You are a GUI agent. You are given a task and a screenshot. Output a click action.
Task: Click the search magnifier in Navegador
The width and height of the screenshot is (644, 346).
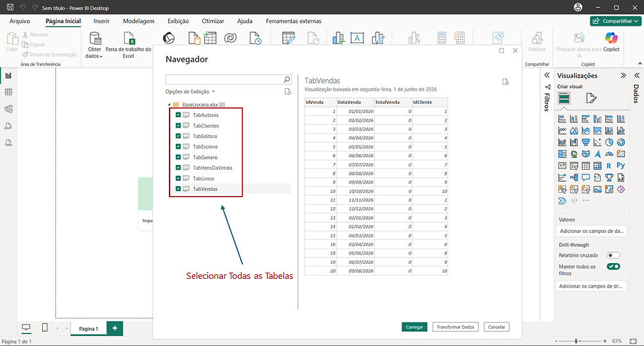pyautogui.click(x=287, y=80)
